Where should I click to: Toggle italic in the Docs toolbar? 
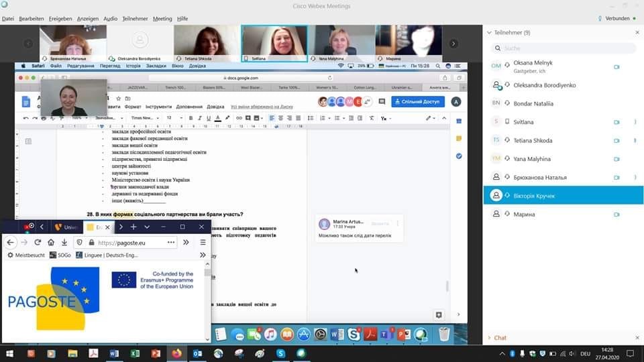(x=200, y=118)
